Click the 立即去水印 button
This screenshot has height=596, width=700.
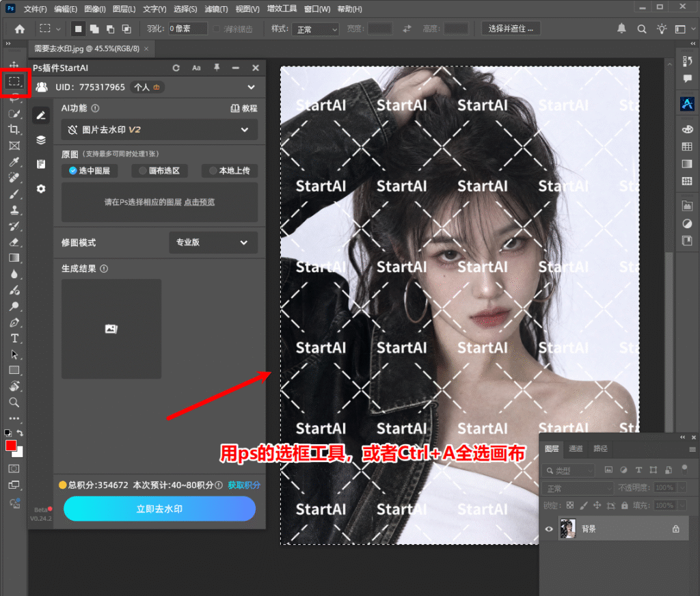pyautogui.click(x=159, y=509)
